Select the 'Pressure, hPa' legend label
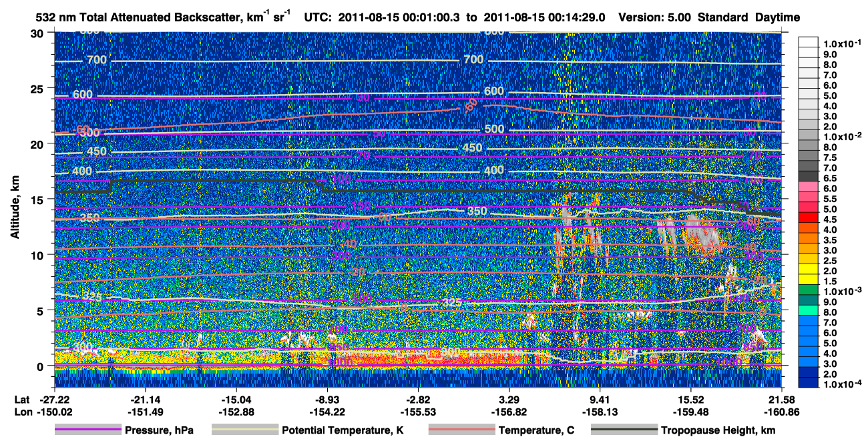 [x=160, y=431]
